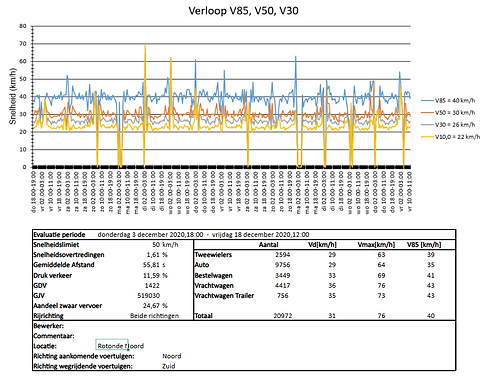This screenshot has width=490, height=379.
Task: Select the Locatie cell 'Rotonde Noord'
Action: point(120,346)
